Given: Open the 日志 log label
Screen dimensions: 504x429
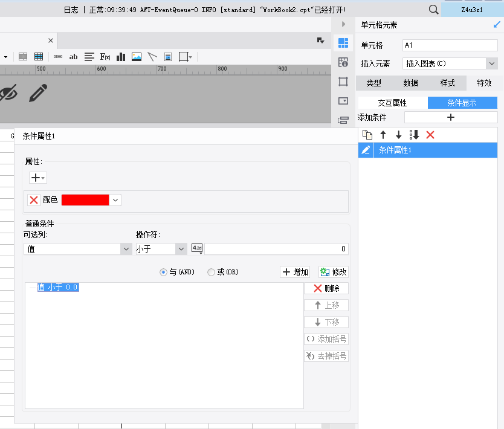Looking at the screenshot, I should (x=71, y=10).
